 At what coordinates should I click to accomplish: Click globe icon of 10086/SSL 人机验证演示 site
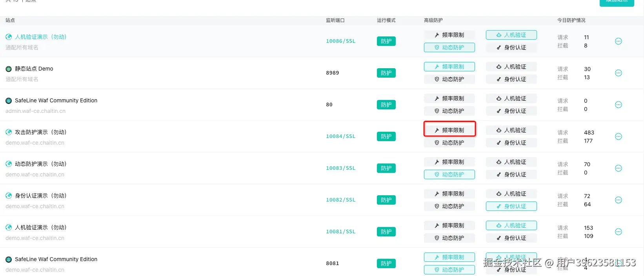pyautogui.click(x=9, y=37)
